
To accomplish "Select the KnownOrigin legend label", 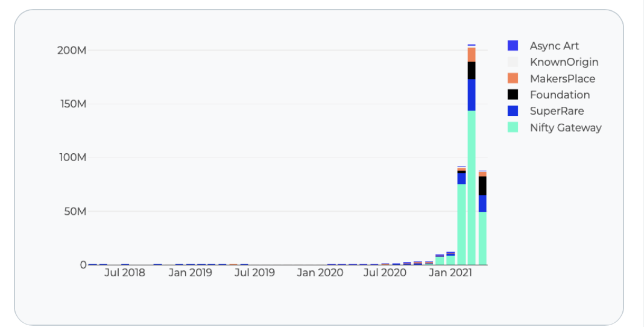I will click(564, 62).
